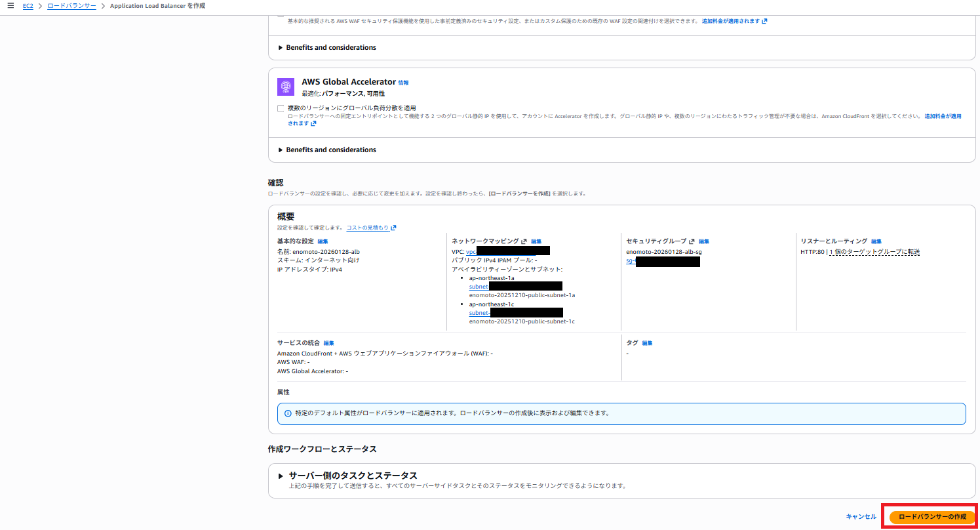The image size is (980, 530).
Task: Click 編集 beside リスナーとルーティング
Action: [876, 241]
